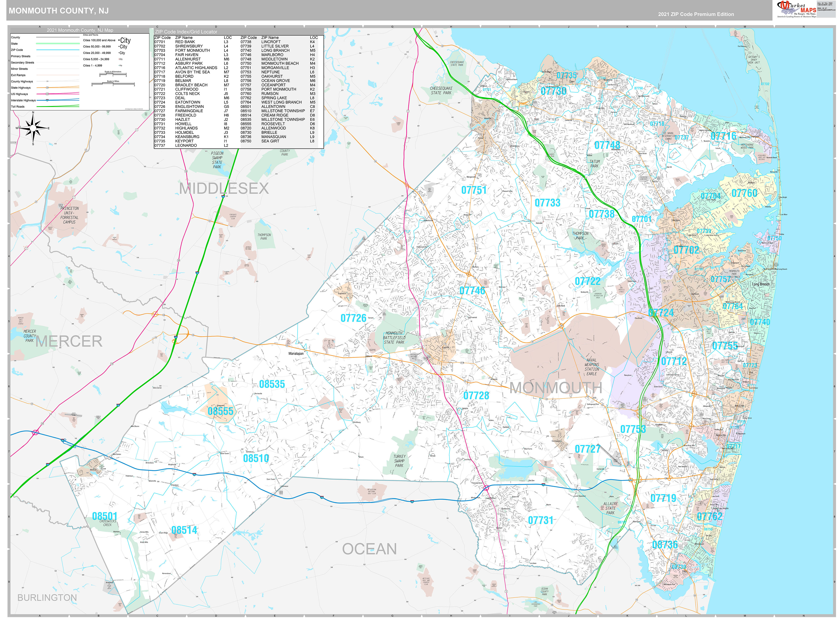Click the 'Tatum Park' map label

point(595,164)
